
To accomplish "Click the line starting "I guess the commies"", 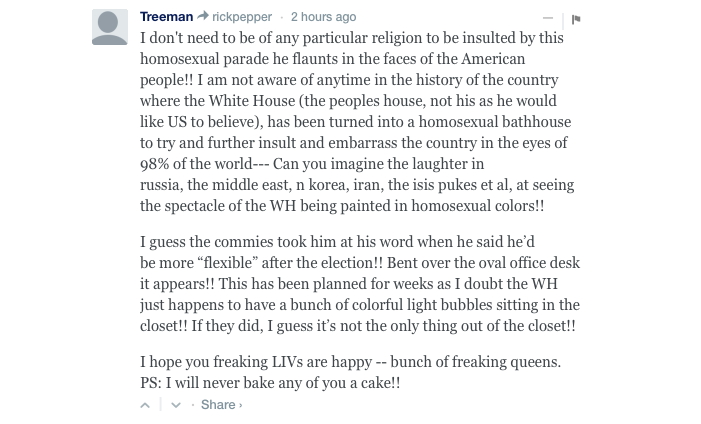I will coord(337,242).
